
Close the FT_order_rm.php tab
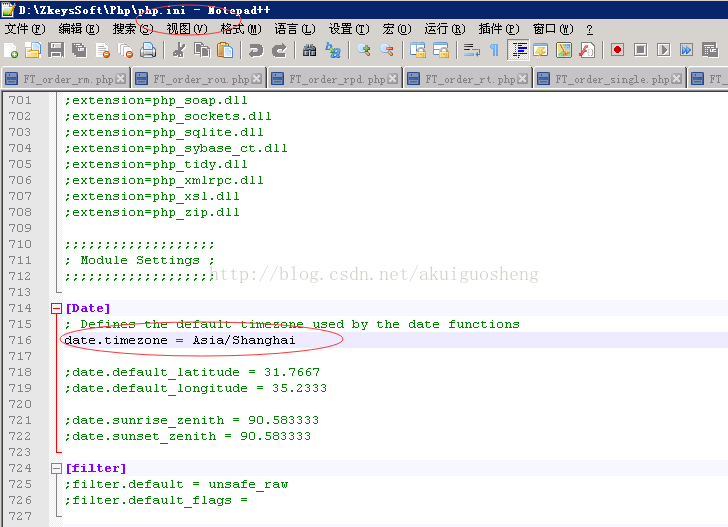121,79
